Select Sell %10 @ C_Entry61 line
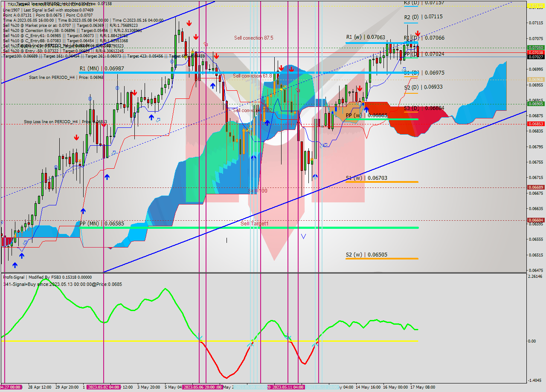The height and width of the screenshot is (392, 546). (x=65, y=35)
